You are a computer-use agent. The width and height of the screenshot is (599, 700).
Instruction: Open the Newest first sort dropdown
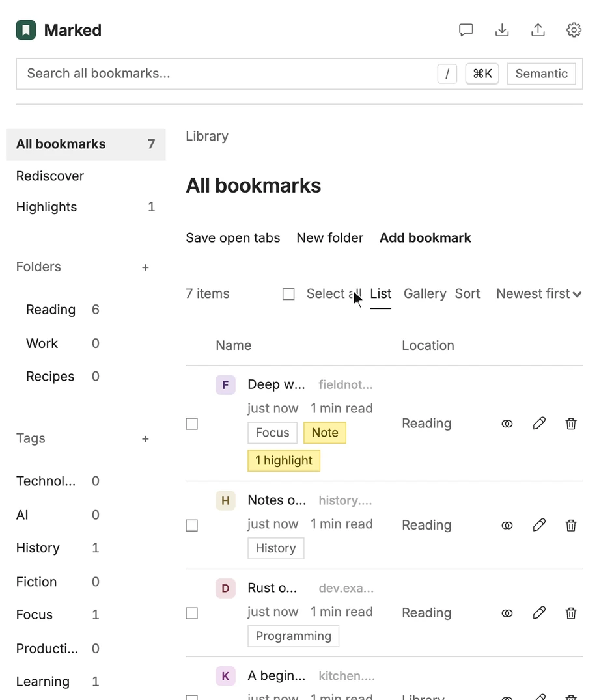point(538,294)
